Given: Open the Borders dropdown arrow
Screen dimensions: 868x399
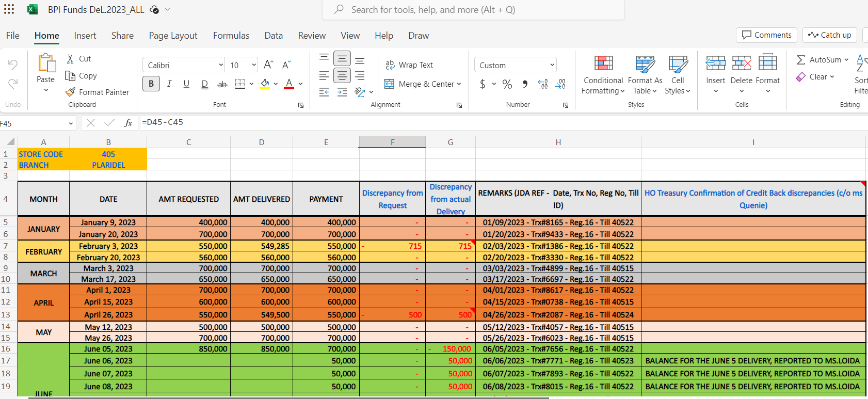Looking at the screenshot, I should coord(251,84).
